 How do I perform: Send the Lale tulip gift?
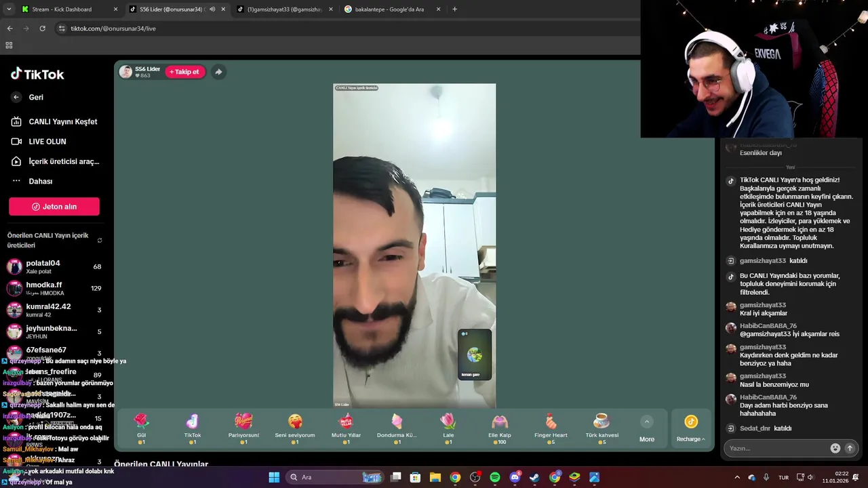point(448,428)
